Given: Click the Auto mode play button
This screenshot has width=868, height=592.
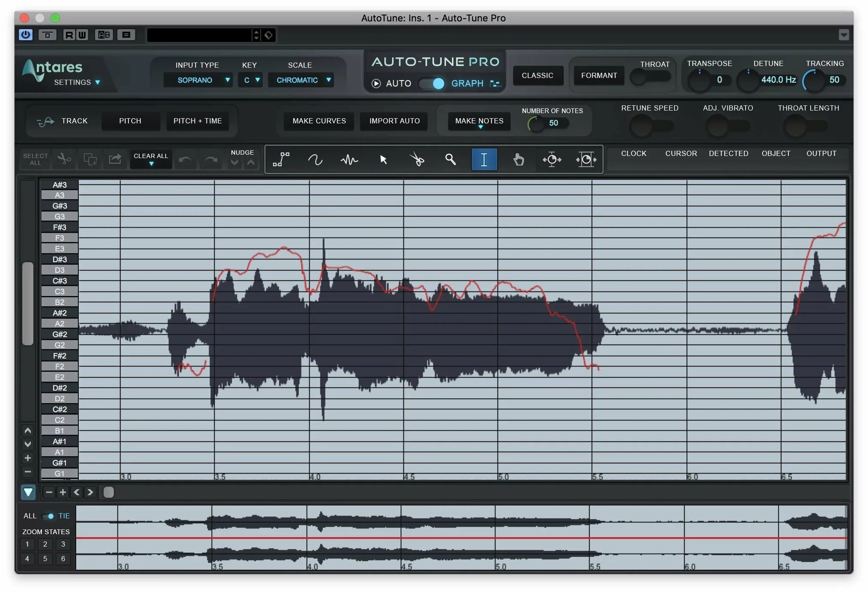Looking at the screenshot, I should (376, 84).
